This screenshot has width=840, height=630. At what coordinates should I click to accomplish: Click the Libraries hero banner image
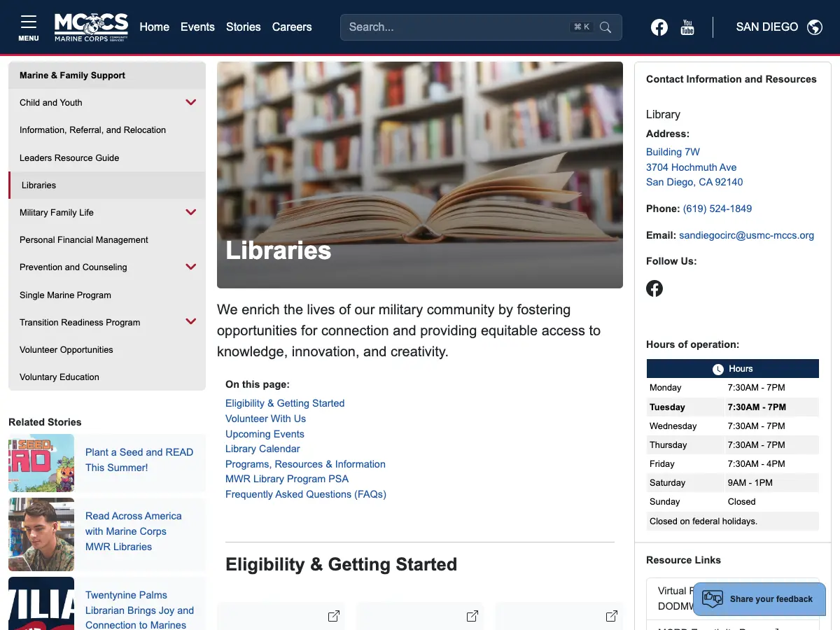pos(420,175)
